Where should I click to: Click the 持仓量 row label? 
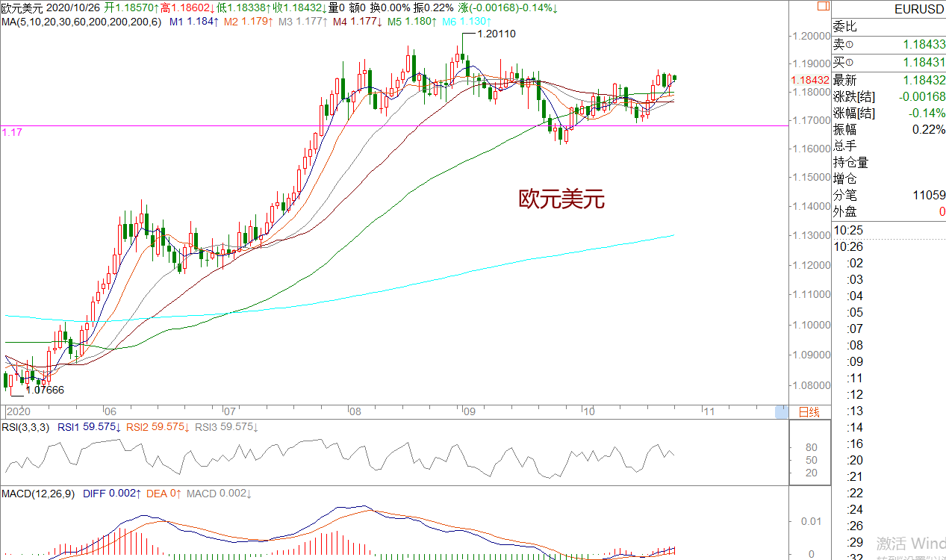[x=851, y=162]
